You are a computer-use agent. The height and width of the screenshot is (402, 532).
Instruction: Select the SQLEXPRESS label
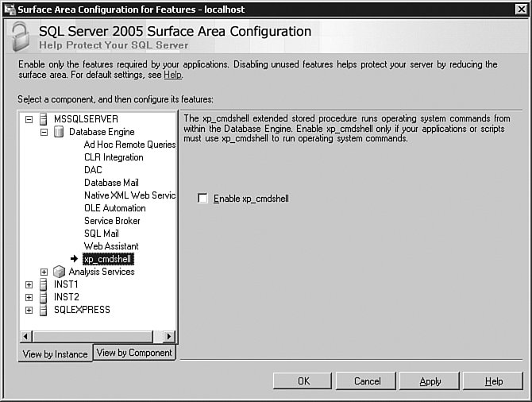pyautogui.click(x=82, y=310)
